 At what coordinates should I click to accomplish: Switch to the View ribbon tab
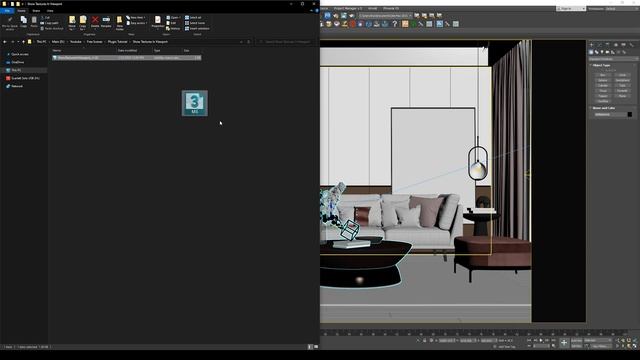pos(50,11)
